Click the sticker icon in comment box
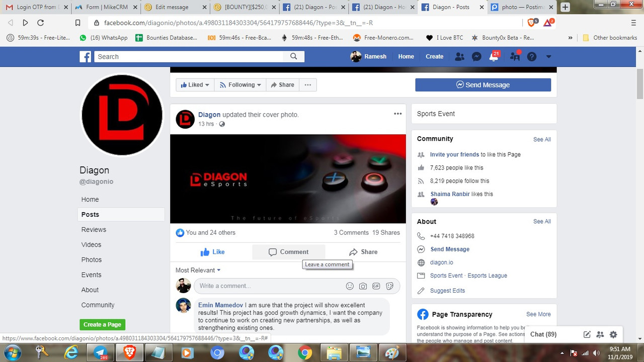 pos(389,286)
